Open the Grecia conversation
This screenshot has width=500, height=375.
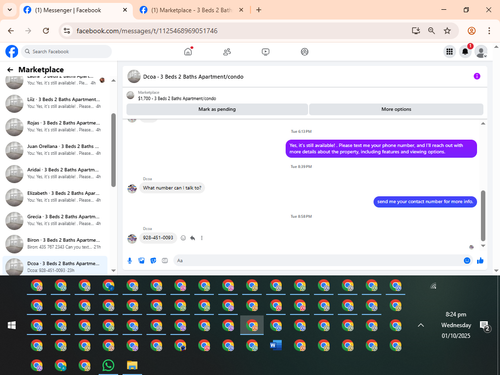(55, 220)
